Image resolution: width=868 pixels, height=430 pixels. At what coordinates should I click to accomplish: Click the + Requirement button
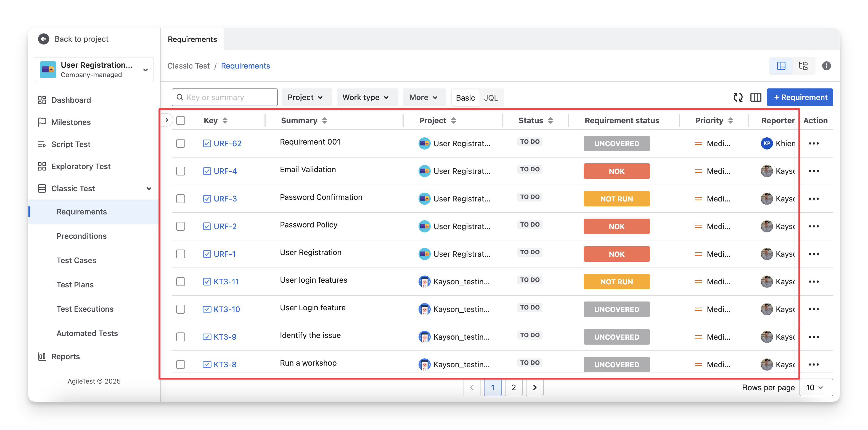point(800,98)
